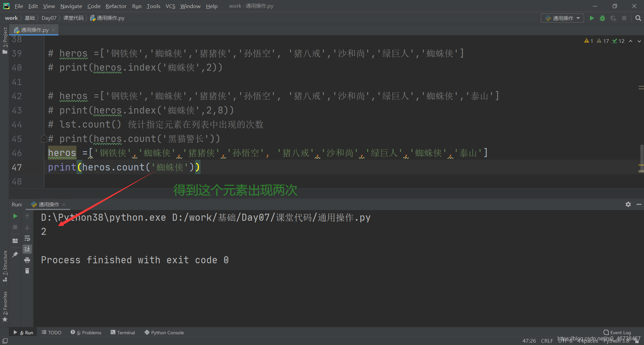Go down the stack trace arrow

(27, 227)
